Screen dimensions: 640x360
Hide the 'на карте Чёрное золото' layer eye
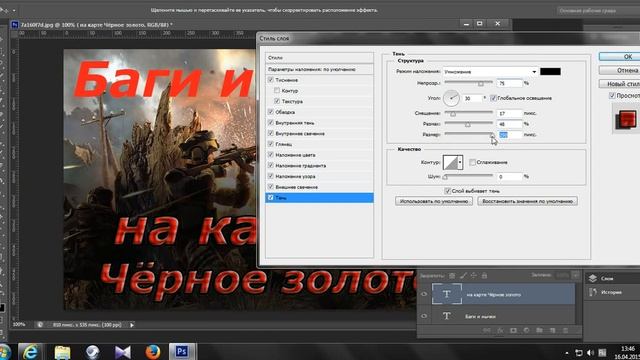[424, 294]
